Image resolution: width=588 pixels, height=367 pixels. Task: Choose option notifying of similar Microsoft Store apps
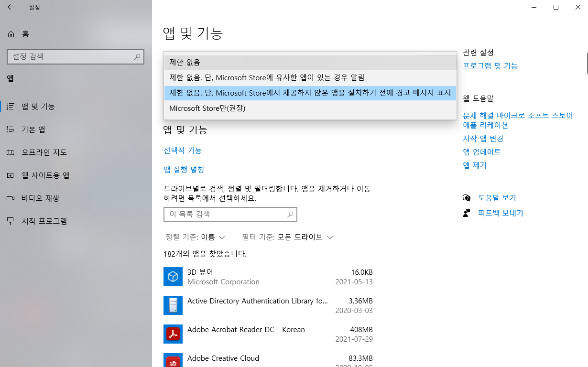click(310, 77)
